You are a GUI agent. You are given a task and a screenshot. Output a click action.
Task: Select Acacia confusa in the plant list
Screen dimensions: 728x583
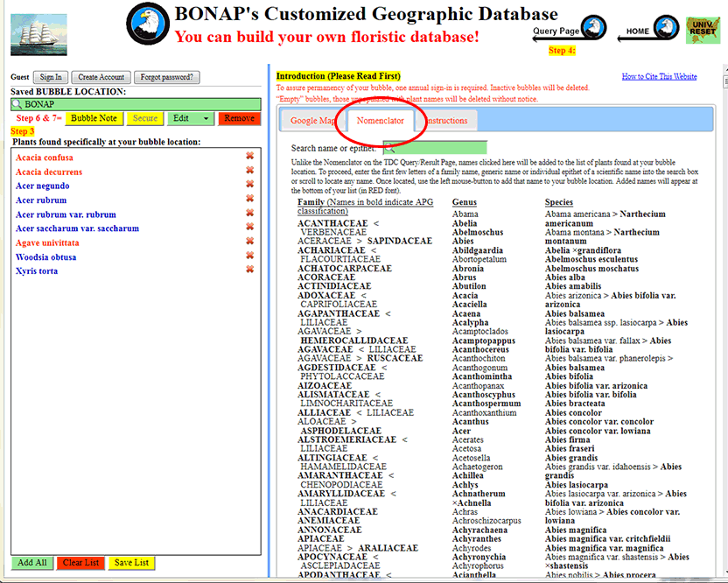coord(44,158)
